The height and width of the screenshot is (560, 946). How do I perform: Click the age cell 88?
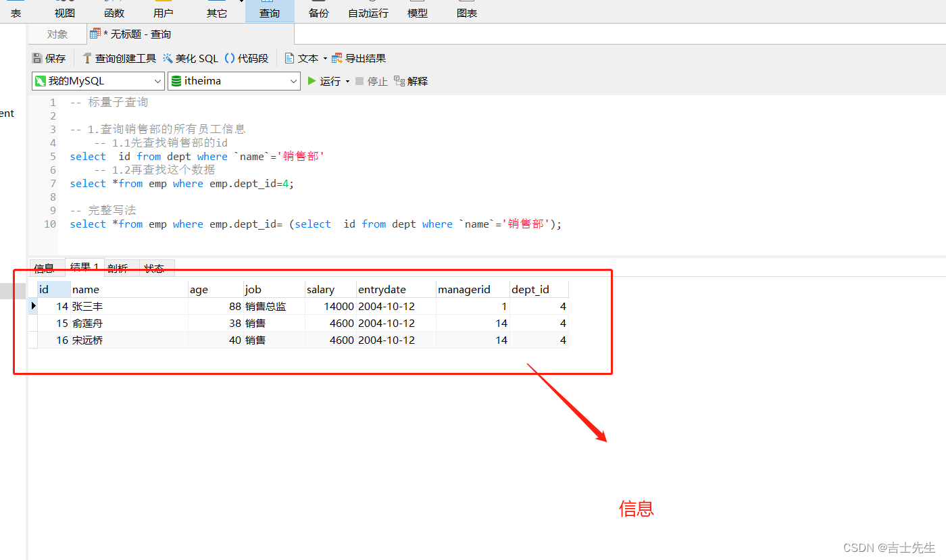(216, 306)
